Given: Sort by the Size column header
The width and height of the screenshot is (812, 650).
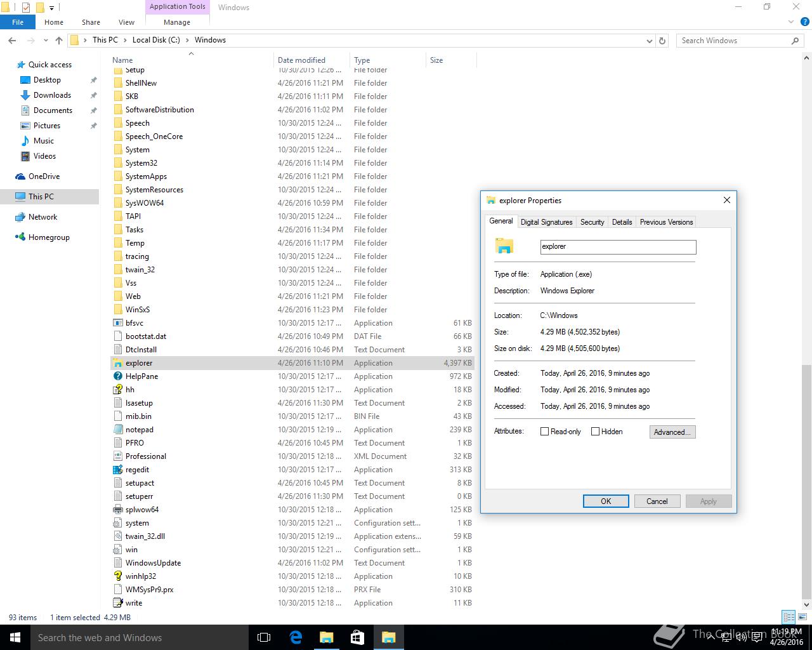Looking at the screenshot, I should point(451,60).
